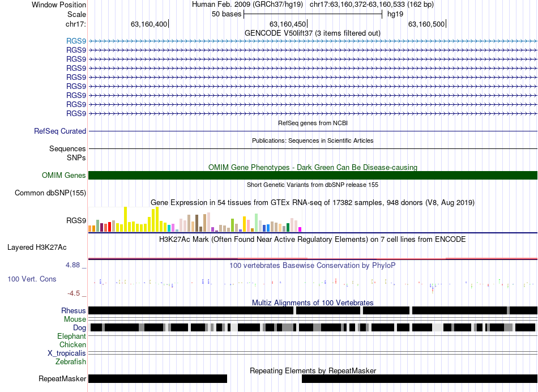This screenshot has width=538, height=392.
Task: Click the light-blue RGS9 transcript label
Action: point(76,41)
